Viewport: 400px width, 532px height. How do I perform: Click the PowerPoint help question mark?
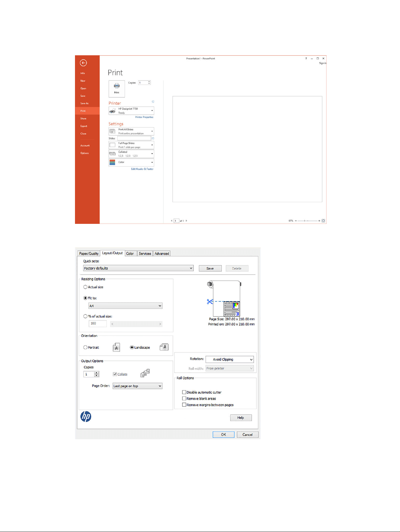pyautogui.click(x=306, y=59)
